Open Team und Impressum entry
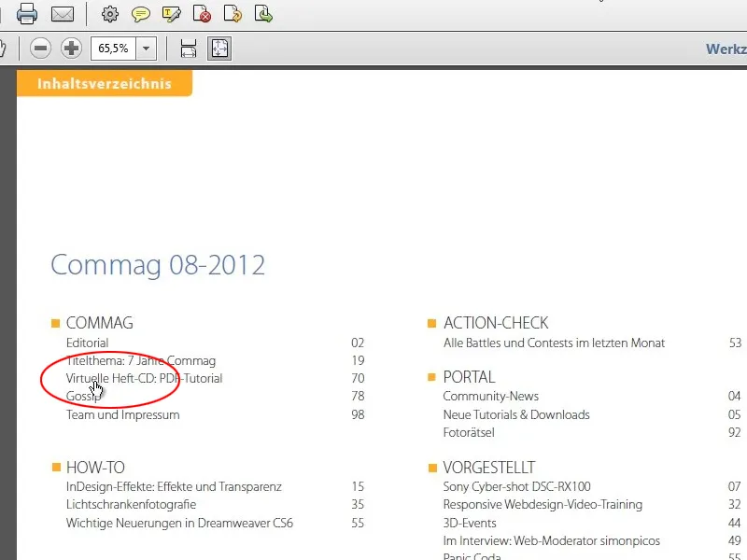This screenshot has height=560, width=747. [x=123, y=414]
